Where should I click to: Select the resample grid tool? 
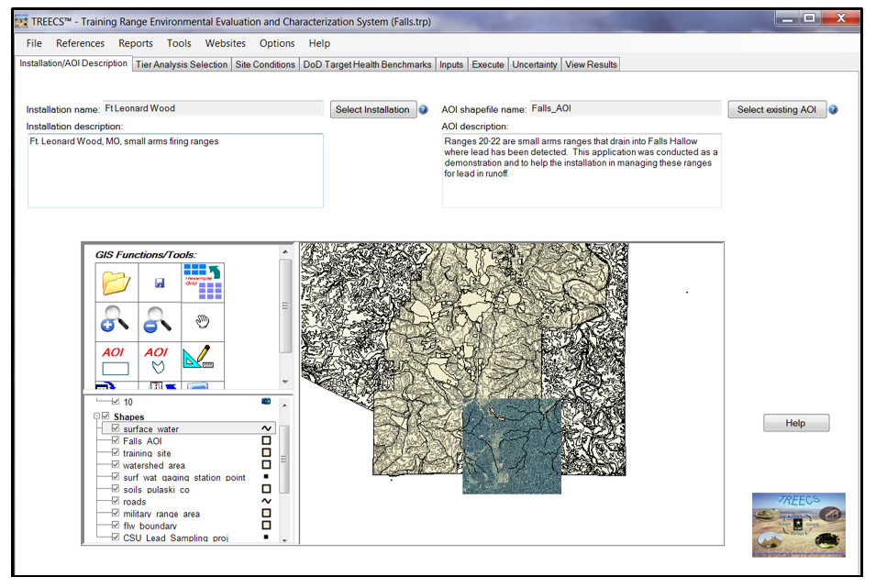click(x=203, y=283)
